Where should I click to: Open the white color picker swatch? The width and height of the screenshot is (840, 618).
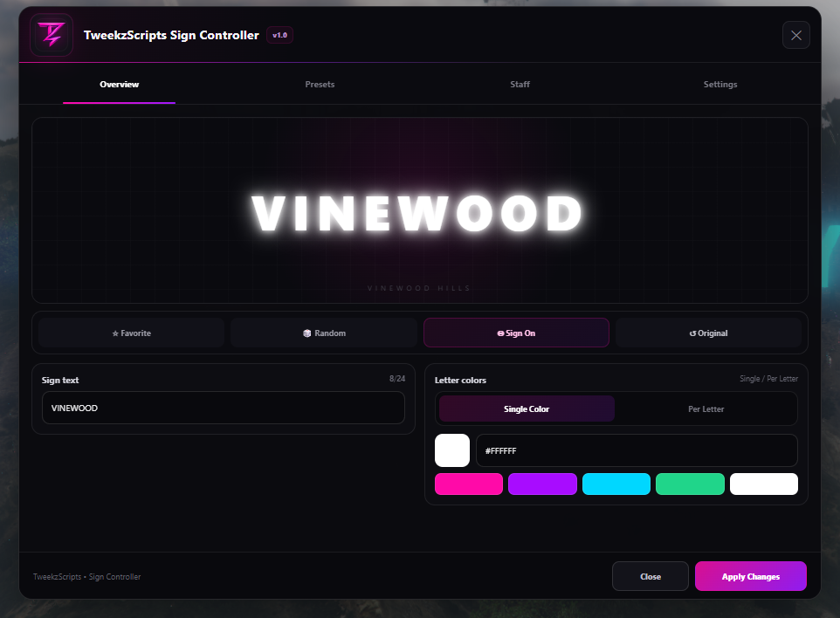(x=452, y=450)
